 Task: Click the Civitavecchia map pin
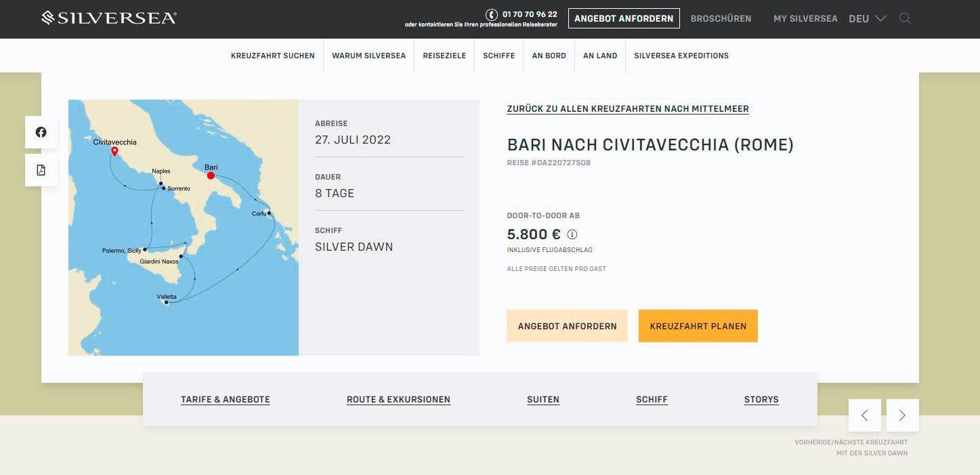point(114,152)
